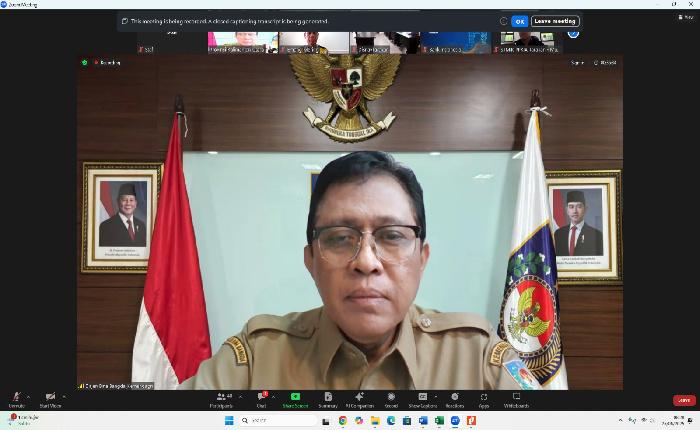Select the third participant thumbnail
The height and width of the screenshot is (430, 700).
pos(314,42)
